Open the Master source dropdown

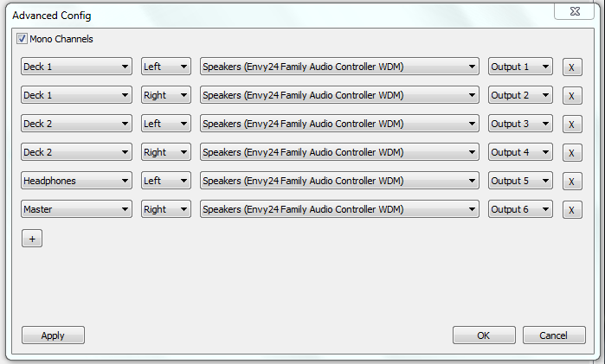pos(76,209)
